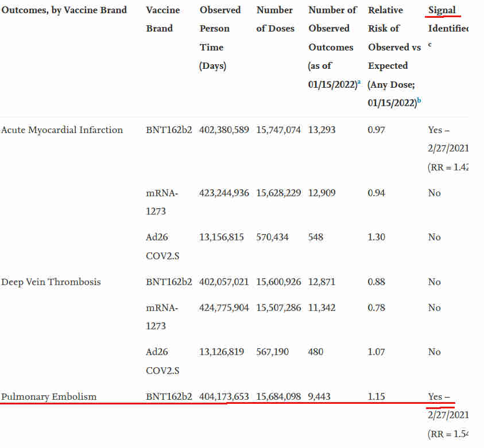484x448 pixels.
Task: Select observed outcomes value 480
Action: tap(315, 352)
